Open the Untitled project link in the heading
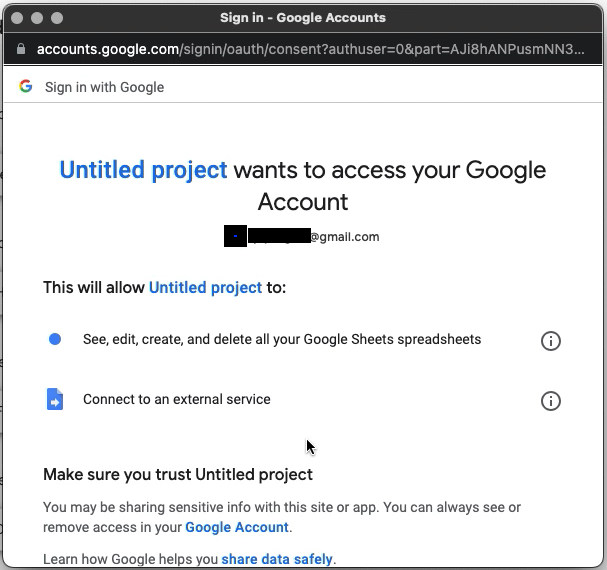Image resolution: width=607 pixels, height=570 pixels. tap(144, 170)
